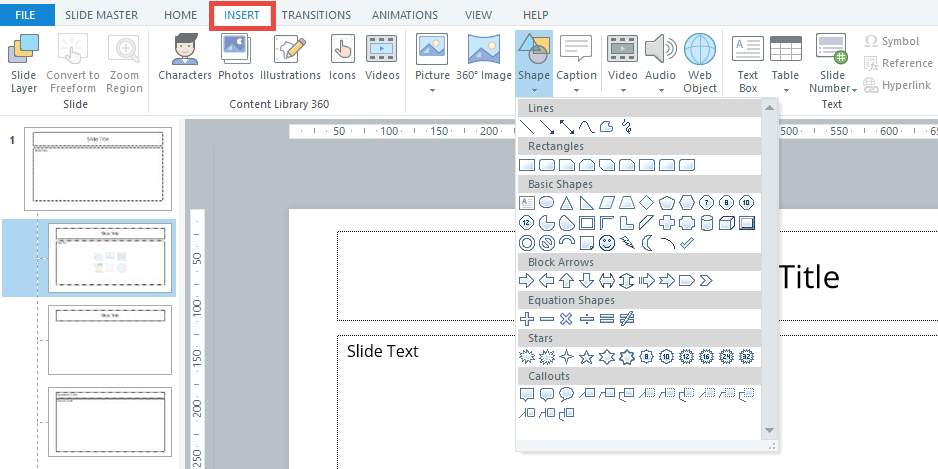Select the Trapezoid shape
This screenshot has height=469, width=938.
coord(626,203)
